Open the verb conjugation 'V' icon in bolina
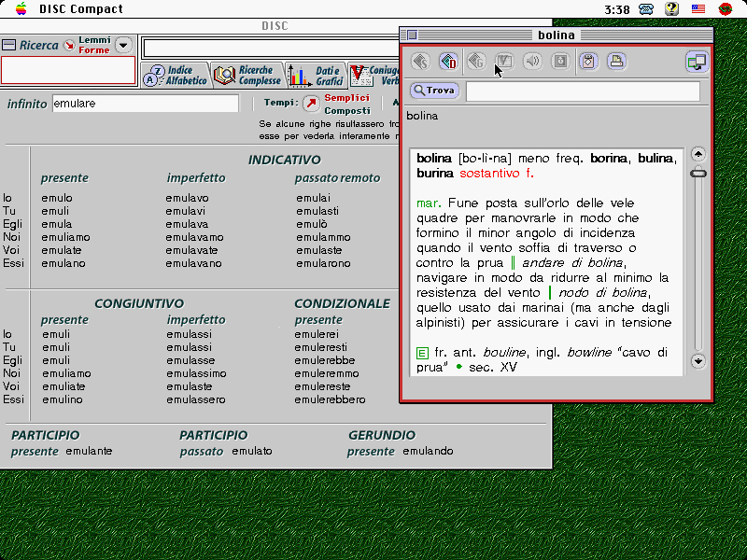The width and height of the screenshot is (747, 560). pos(504,62)
